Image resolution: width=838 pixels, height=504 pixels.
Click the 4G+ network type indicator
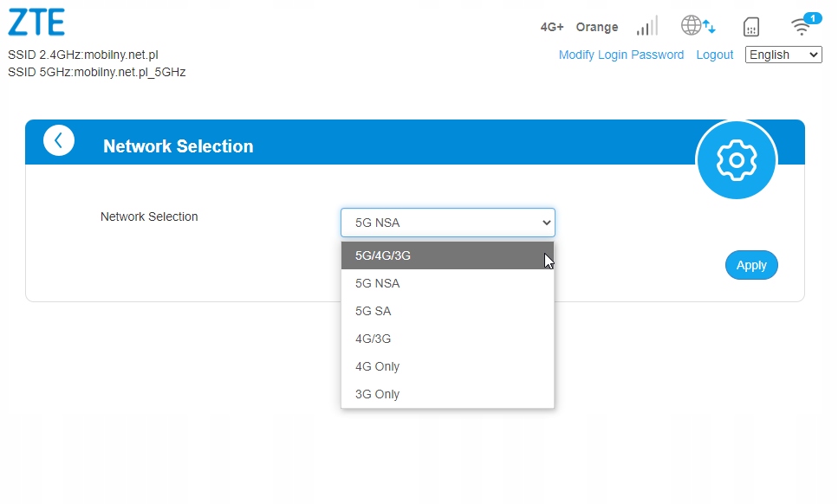[x=552, y=27]
